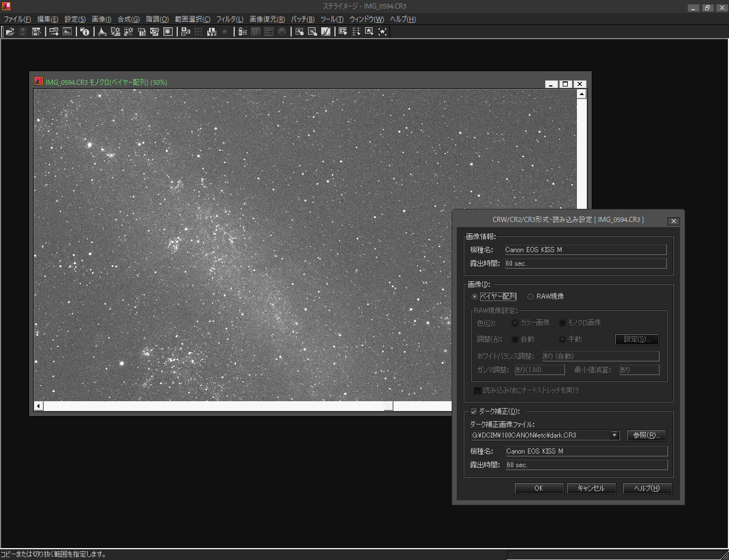This screenshot has height=560, width=729.
Task: Click the L floppy-disk toolbar icon
Action: coord(212,32)
